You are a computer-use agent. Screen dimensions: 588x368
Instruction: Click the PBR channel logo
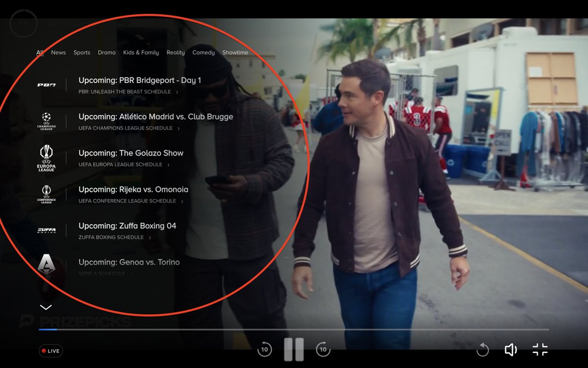point(47,85)
